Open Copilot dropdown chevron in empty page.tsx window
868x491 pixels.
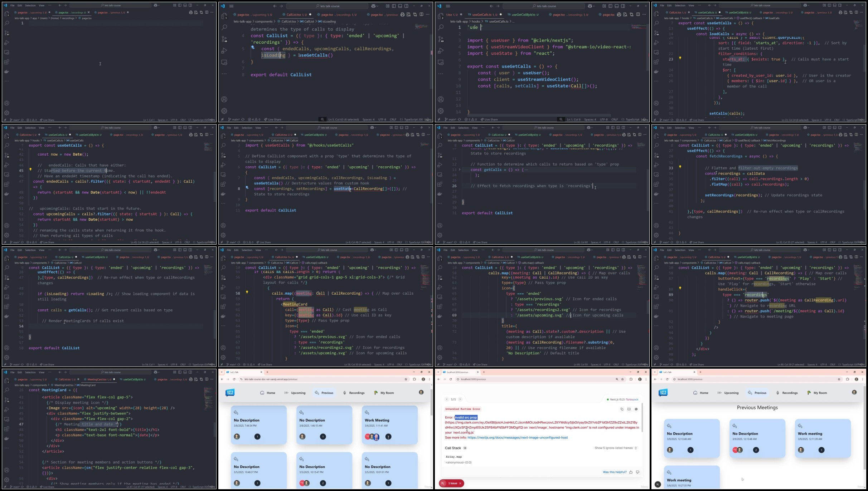159,5
